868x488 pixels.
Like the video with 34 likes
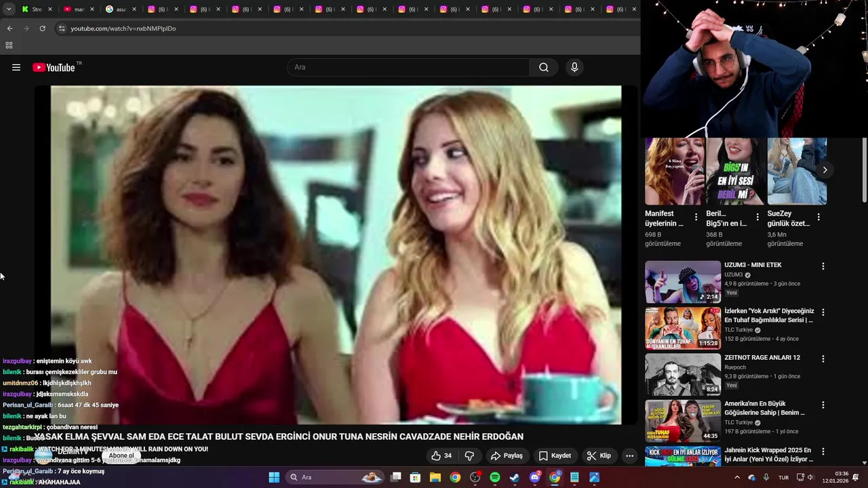coord(441,455)
